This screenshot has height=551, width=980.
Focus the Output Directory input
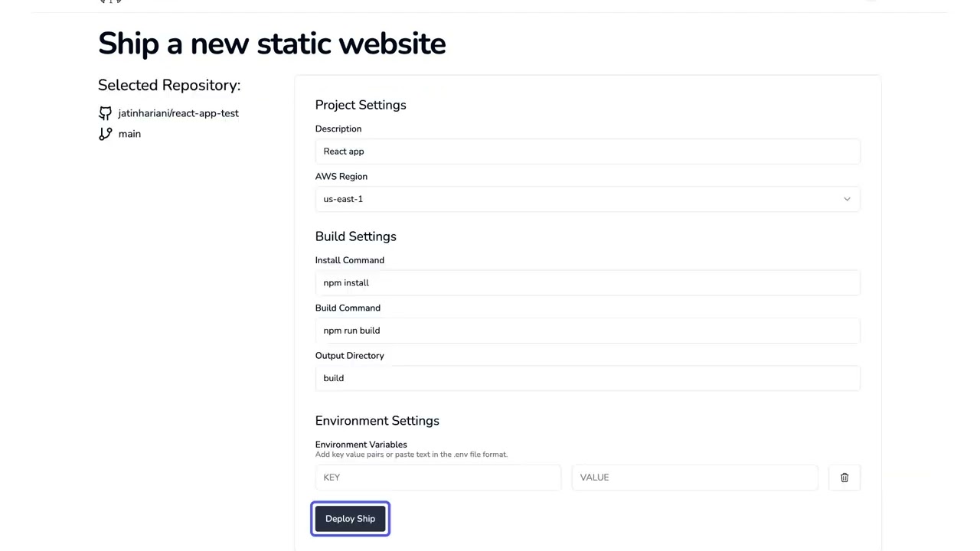587,378
